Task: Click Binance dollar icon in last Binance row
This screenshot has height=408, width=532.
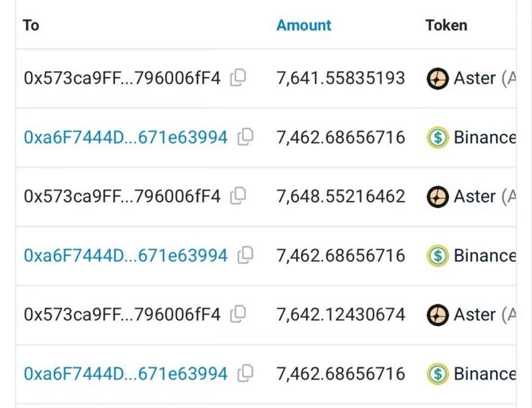Action: [x=437, y=374]
